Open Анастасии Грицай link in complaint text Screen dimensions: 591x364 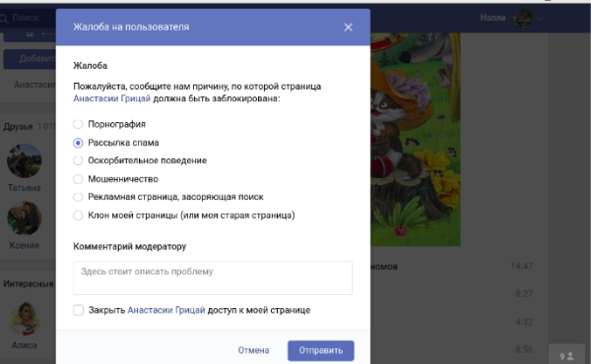click(112, 98)
